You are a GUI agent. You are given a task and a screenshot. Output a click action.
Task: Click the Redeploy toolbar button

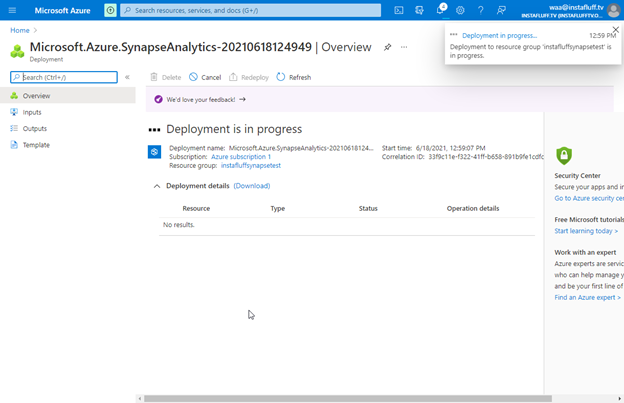pos(249,77)
